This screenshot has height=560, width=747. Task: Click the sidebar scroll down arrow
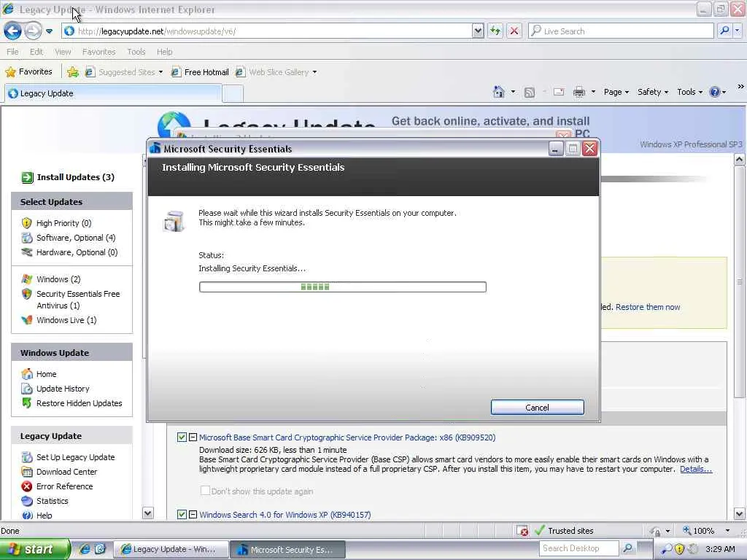pyautogui.click(x=147, y=513)
